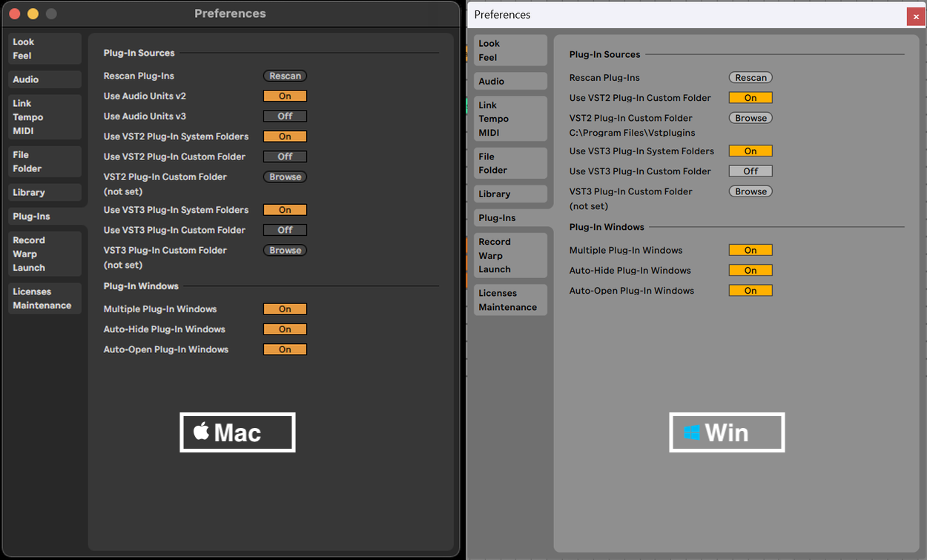Viewport: 927px width, 560px height.
Task: Browse for VST3 custom folder on Windows
Action: (750, 191)
